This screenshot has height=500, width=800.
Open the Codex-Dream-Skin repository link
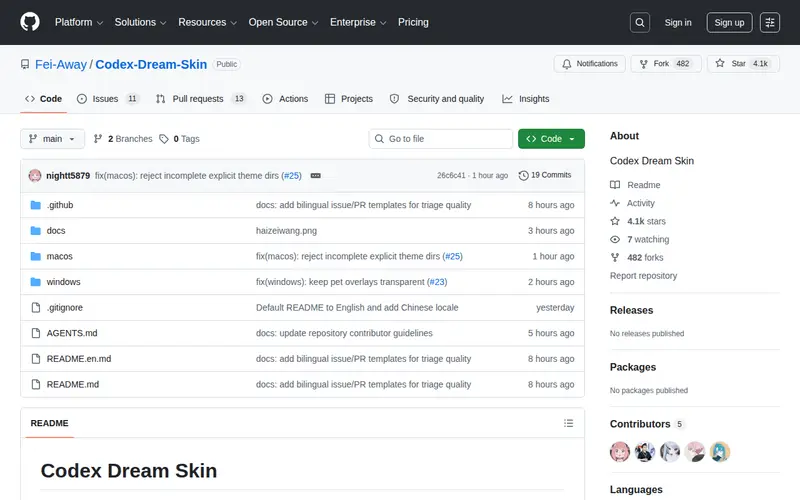pos(151,64)
